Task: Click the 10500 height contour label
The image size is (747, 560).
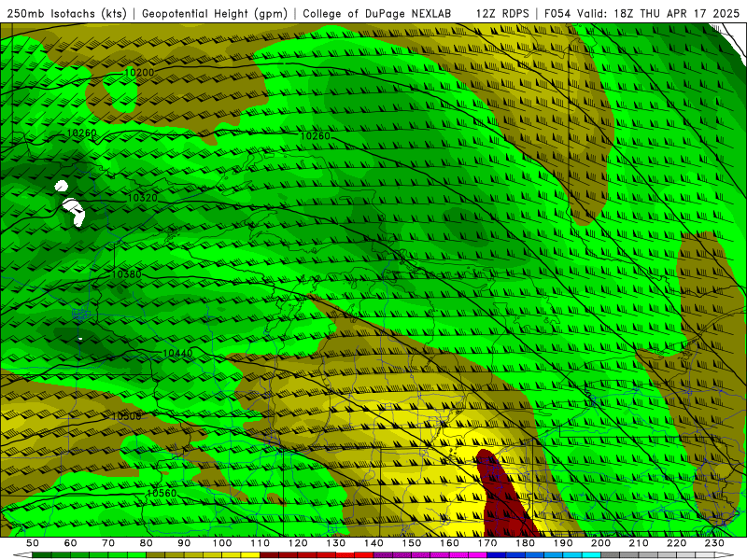Action: pos(126,416)
